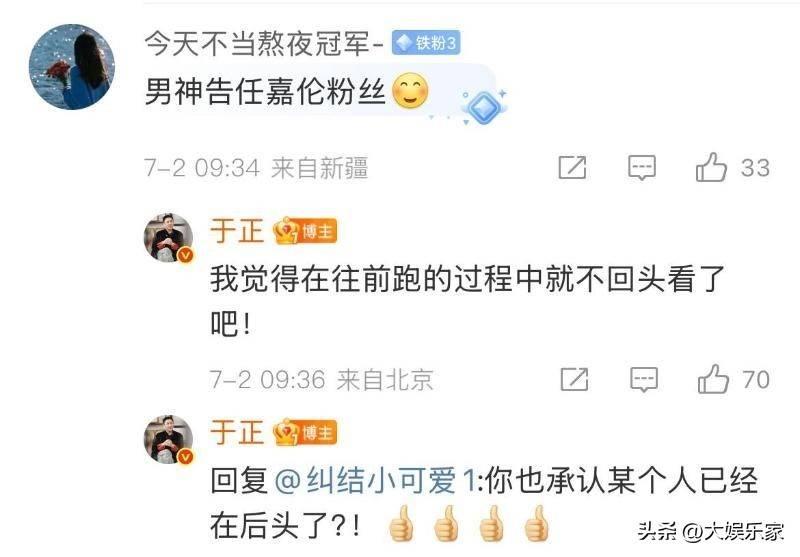Image resolution: width=800 pixels, height=557 pixels.
Task: Open 于正 username link in first reply
Action: 237,231
